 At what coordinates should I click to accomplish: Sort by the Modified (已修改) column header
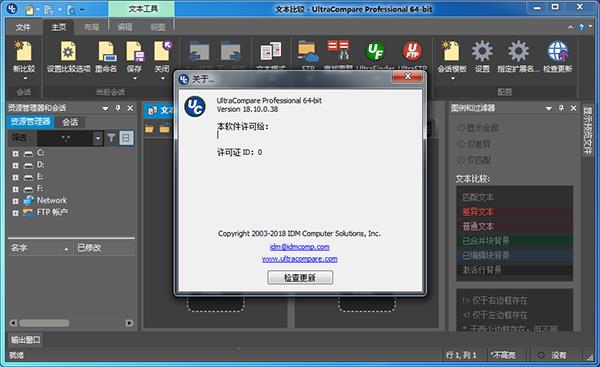(x=104, y=248)
